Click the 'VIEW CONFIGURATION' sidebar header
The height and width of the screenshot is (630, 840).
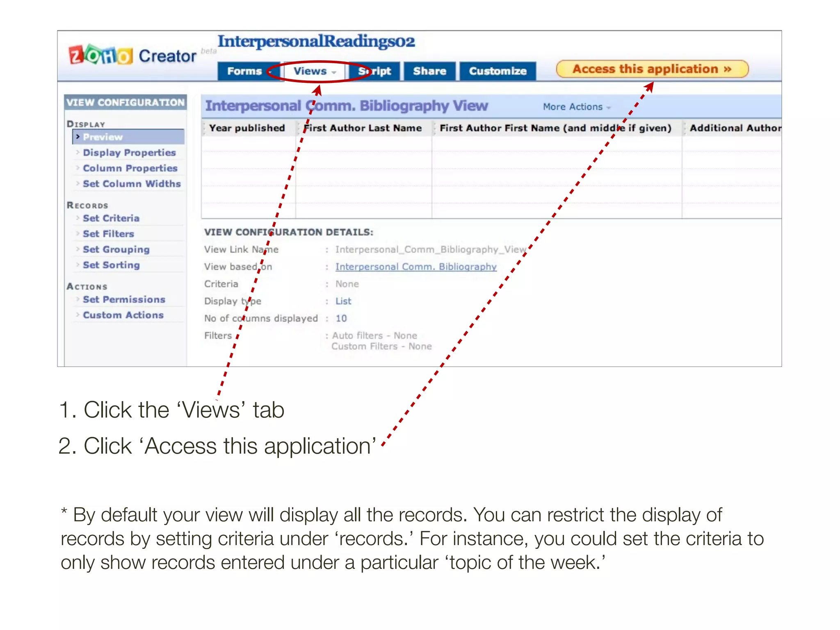(126, 103)
